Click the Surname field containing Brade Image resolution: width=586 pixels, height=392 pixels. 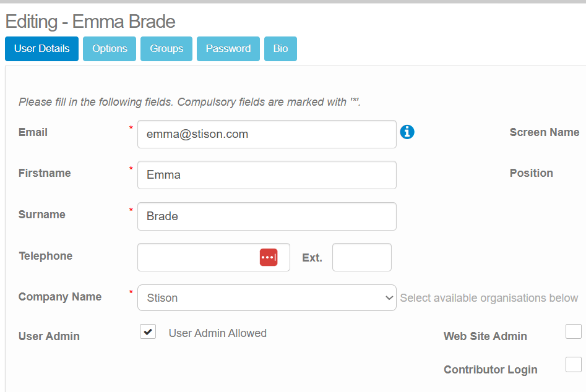(x=267, y=216)
